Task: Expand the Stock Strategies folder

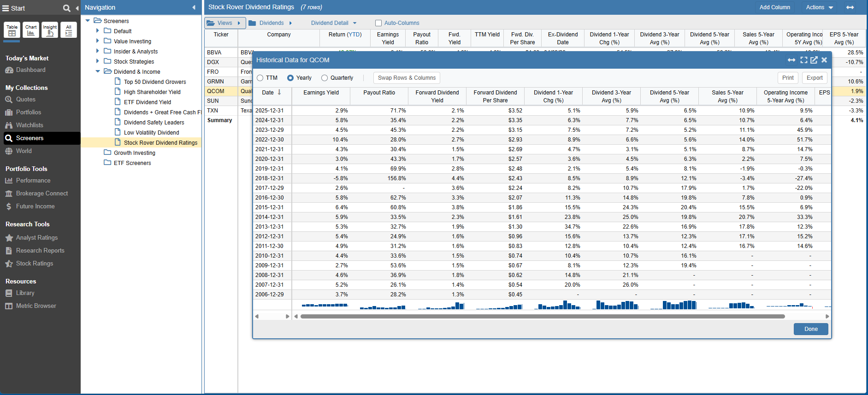Action: [97, 61]
